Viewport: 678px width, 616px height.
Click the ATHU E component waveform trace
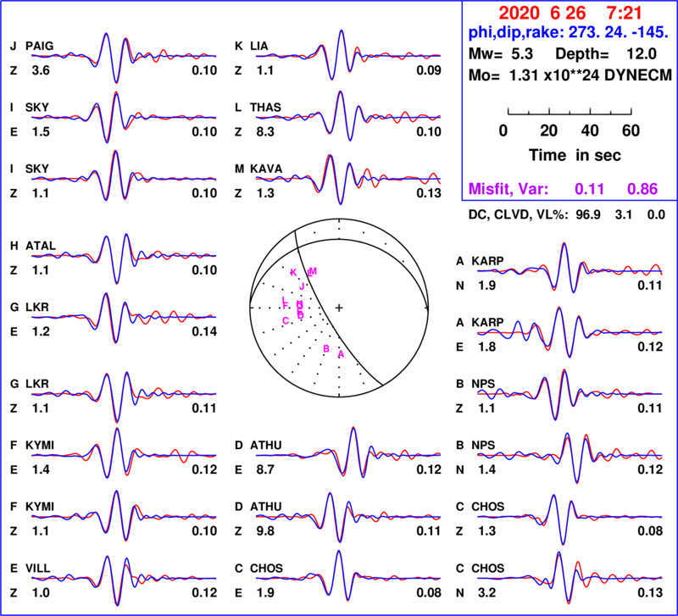pyautogui.click(x=348, y=454)
